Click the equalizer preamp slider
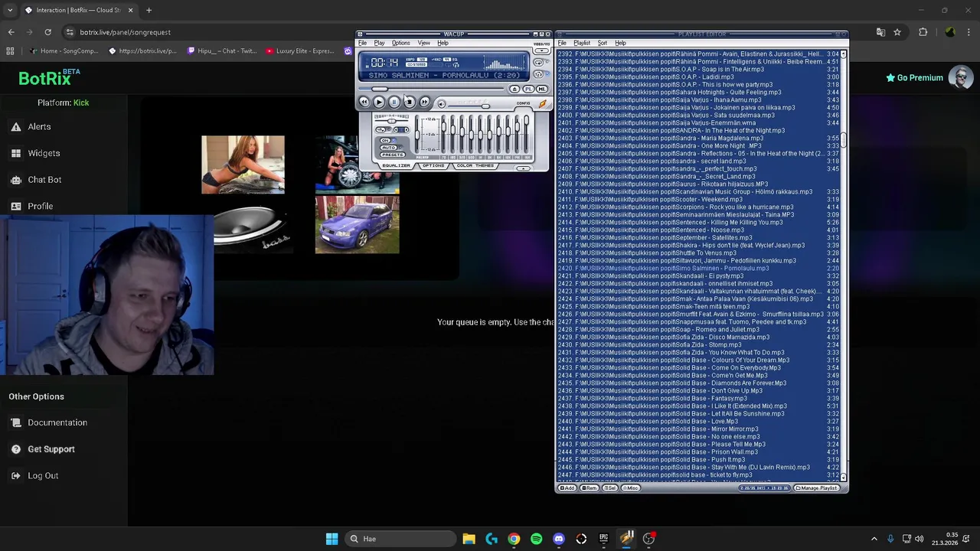This screenshot has width=980, height=551. (x=417, y=134)
